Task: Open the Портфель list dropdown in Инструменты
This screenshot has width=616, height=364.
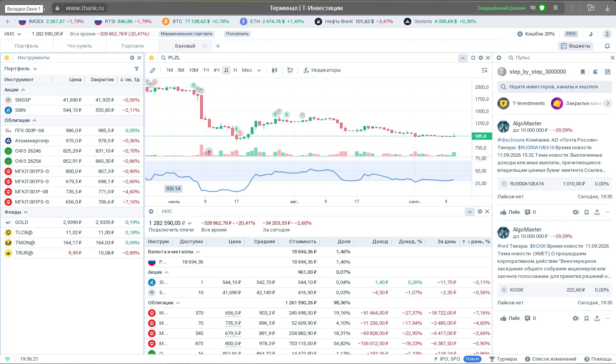Action: 21,69
